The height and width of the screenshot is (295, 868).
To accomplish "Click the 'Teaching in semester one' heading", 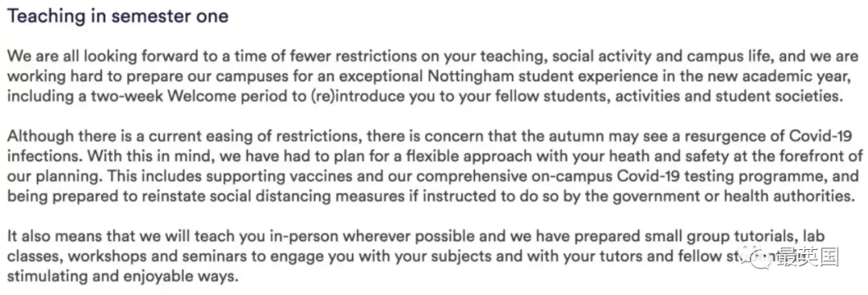I will tap(117, 15).
